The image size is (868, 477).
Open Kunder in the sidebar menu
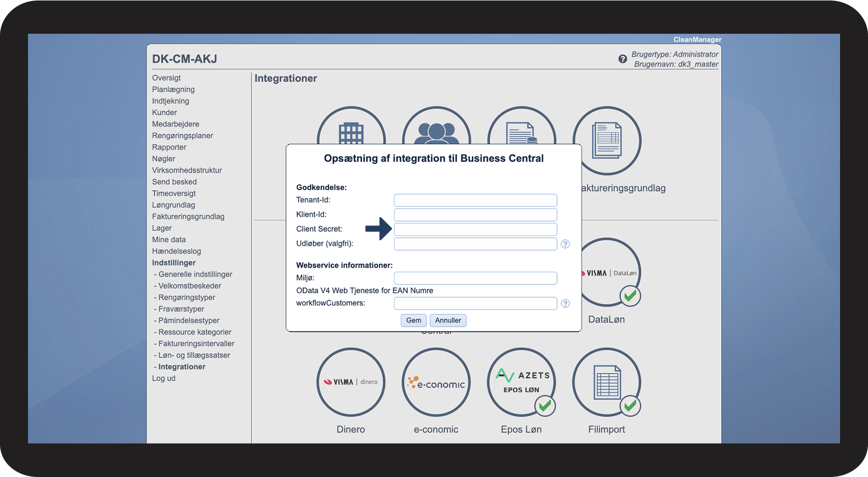tap(165, 112)
